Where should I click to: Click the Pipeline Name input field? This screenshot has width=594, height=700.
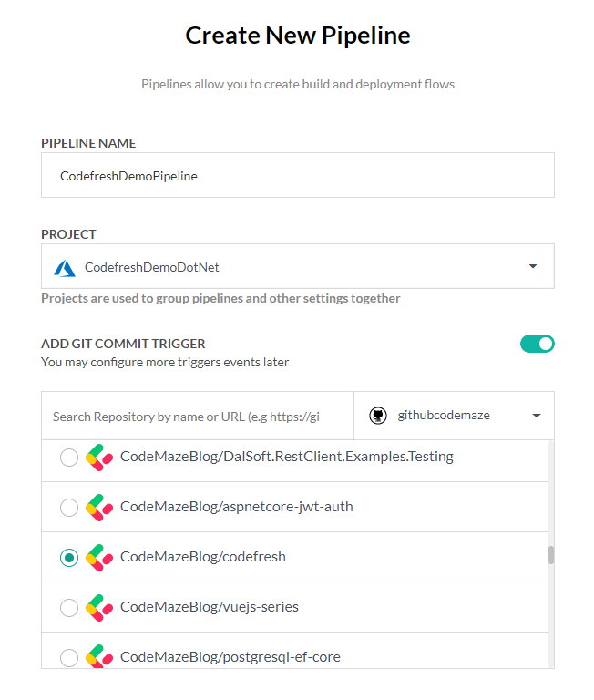[297, 176]
